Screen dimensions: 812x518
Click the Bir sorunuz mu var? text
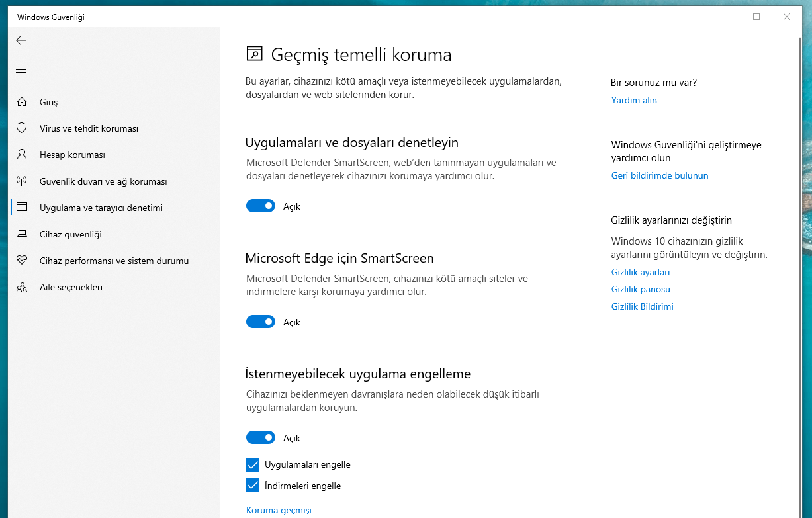pos(654,83)
